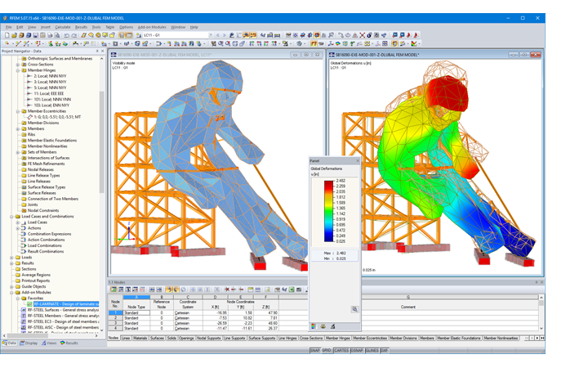The width and height of the screenshot is (588, 368).
Task: Switch to the Cross-Sections table tab
Action: point(311,339)
